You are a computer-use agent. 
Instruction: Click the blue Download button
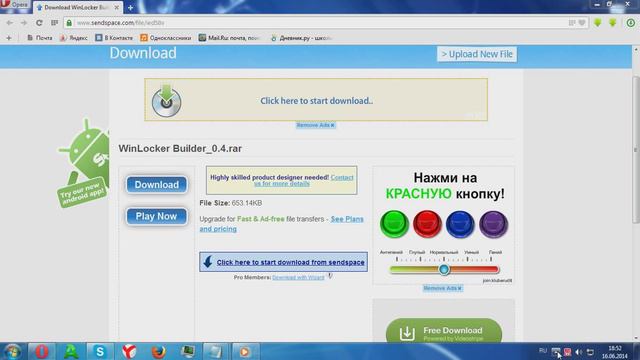[x=157, y=184]
